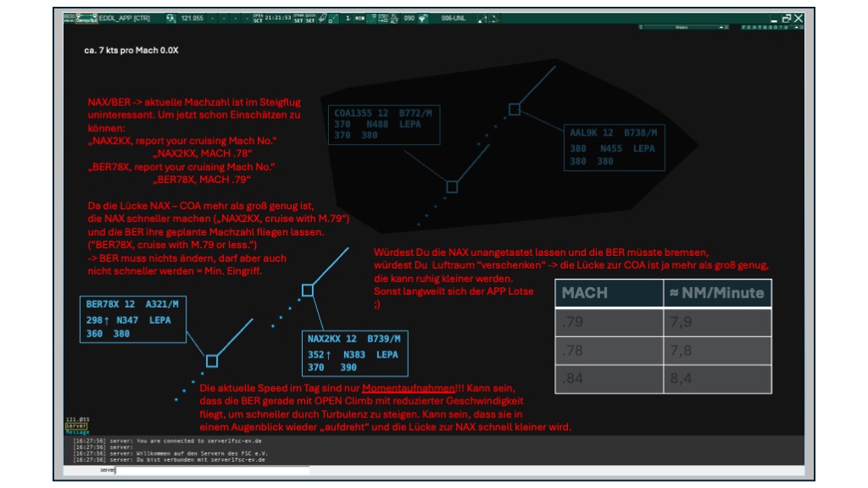
Task: Click the leader length value 1
Action: pyautogui.click(x=348, y=19)
